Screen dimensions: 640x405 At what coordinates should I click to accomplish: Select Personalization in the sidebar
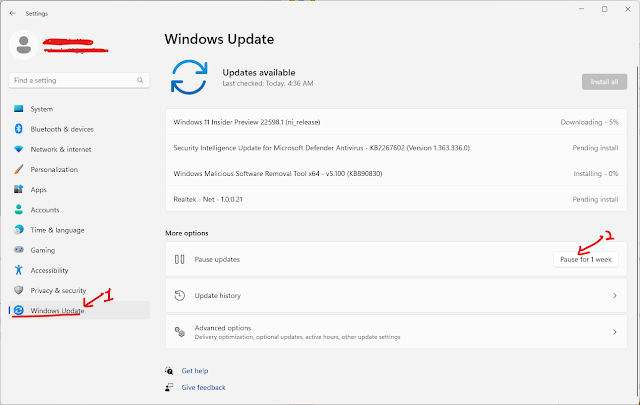[79, 169]
